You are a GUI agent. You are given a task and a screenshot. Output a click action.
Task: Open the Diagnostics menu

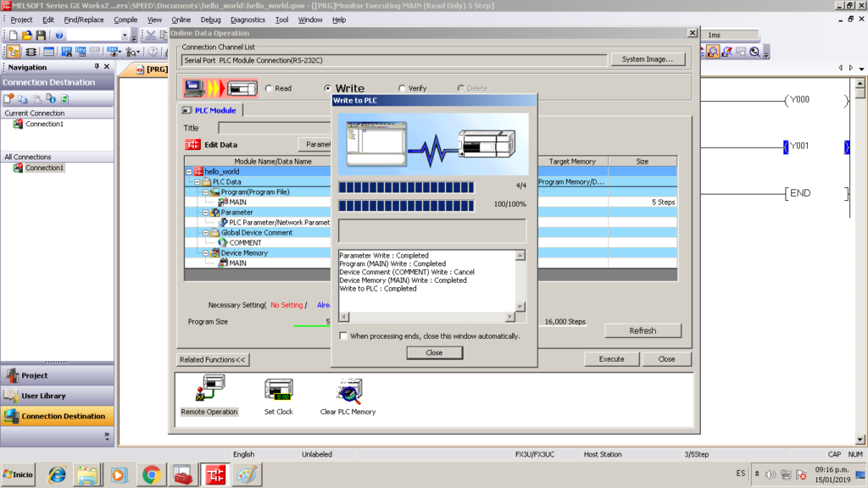pyautogui.click(x=248, y=19)
